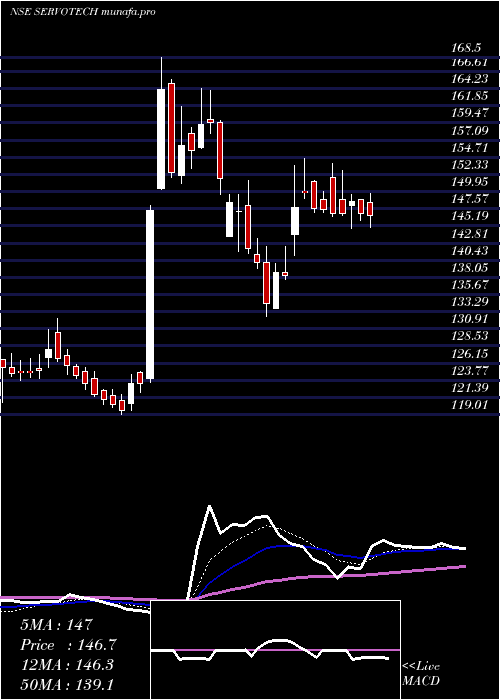
Task: Select the 168.5 price axis label
Action: pos(467,47)
